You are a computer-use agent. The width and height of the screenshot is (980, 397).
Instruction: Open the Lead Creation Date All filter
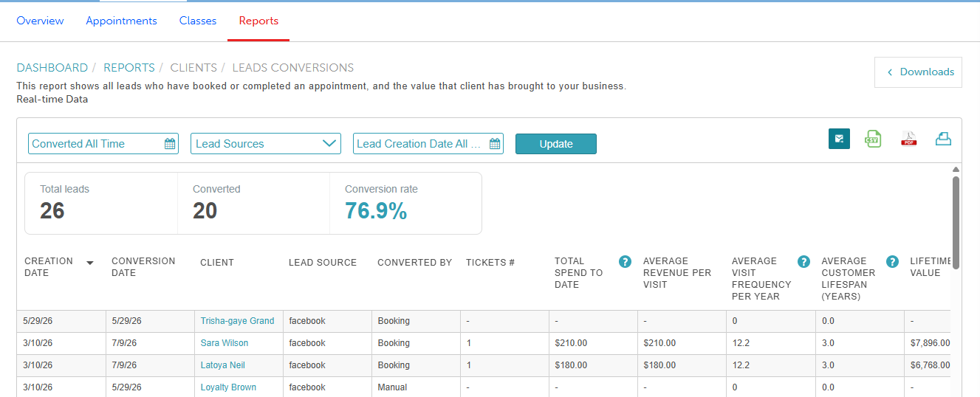[x=428, y=144]
